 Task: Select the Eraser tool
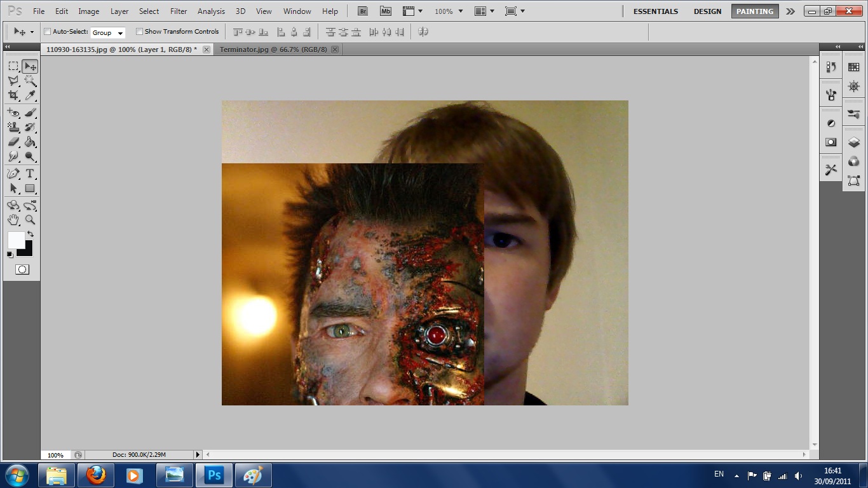tap(13, 142)
